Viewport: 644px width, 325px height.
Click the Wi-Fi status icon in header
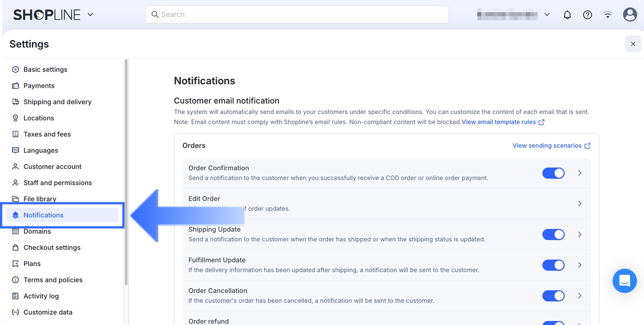click(608, 15)
